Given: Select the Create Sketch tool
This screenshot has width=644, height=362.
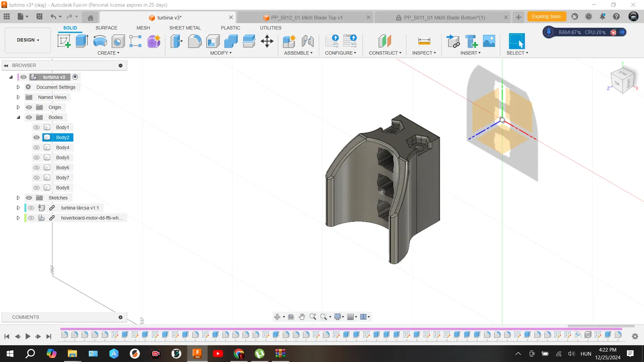Looking at the screenshot, I should (x=64, y=41).
